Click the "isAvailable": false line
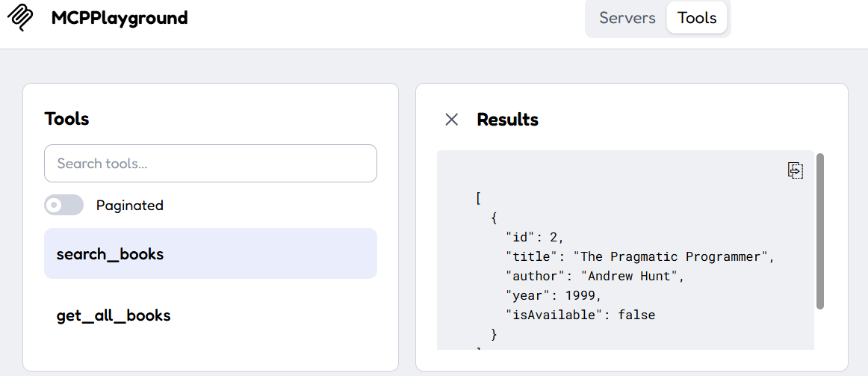The image size is (868, 376). (x=580, y=315)
